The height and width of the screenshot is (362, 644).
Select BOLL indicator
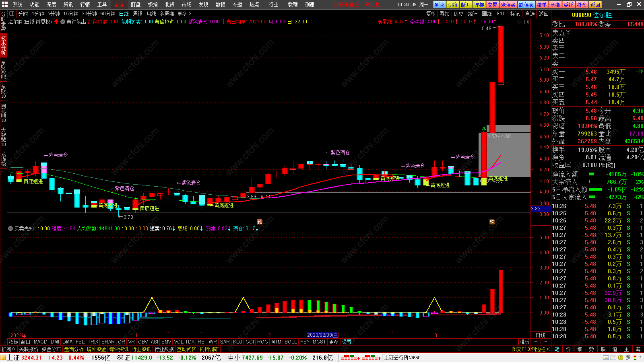click(x=291, y=342)
